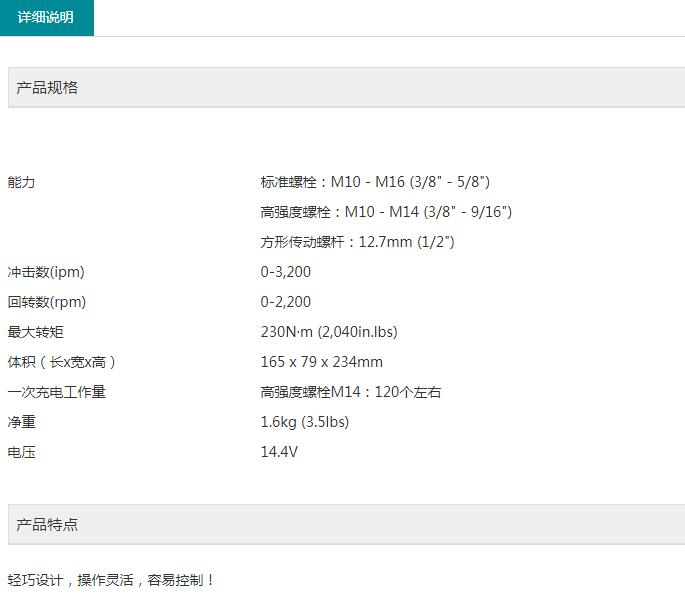Viewport: 685px width, 603px height.
Task: Click the 高强度螺栓 M10 - M14 line
Action: pyautogui.click(x=385, y=212)
